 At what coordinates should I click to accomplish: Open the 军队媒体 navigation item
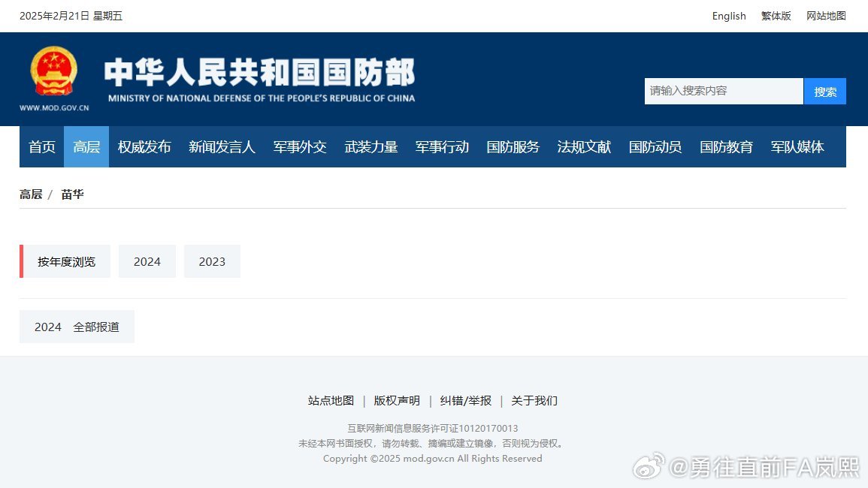[x=797, y=147]
